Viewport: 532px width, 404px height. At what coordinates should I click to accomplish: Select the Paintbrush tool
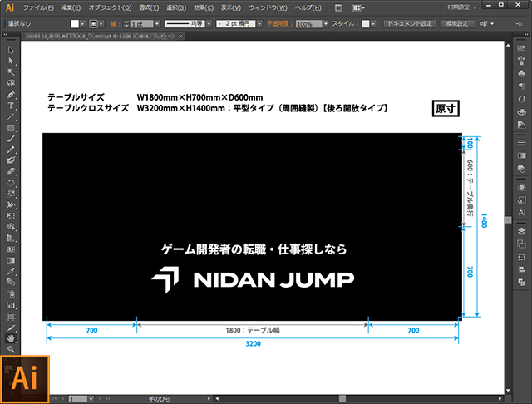(11, 138)
